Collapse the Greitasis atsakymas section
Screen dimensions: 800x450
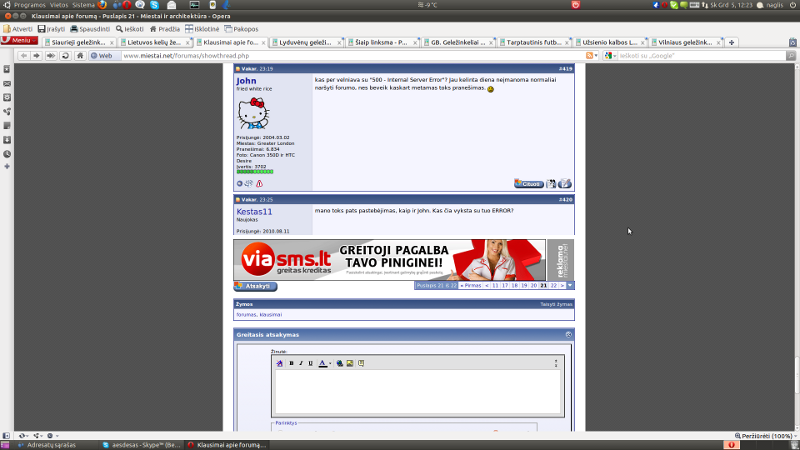point(568,334)
